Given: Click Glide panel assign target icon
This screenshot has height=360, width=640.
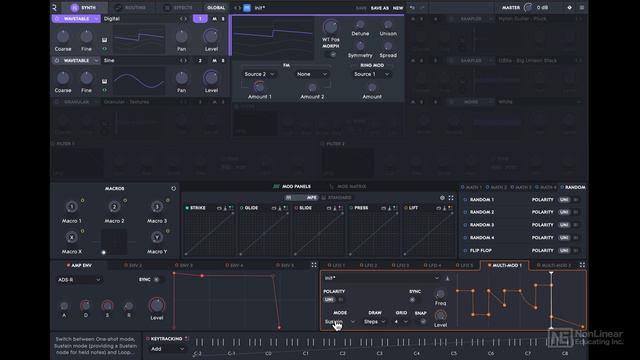Looking at the screenshot, I should tap(286, 208).
